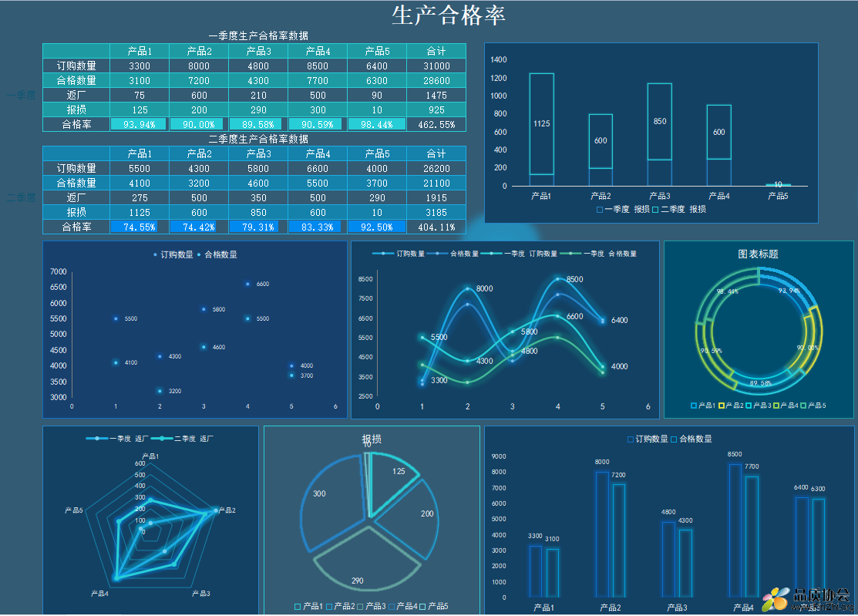
Task: Select the pie slice labeled 300
Action: pyautogui.click(x=332, y=504)
